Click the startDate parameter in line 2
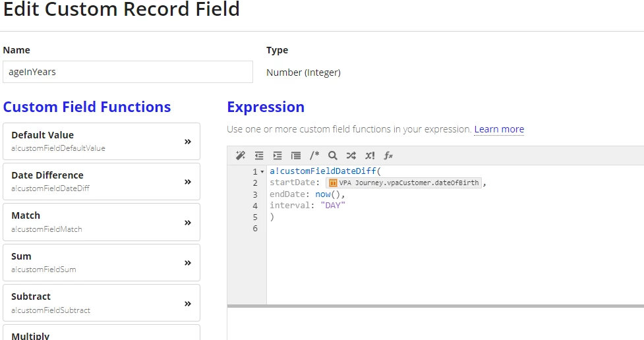The height and width of the screenshot is (340, 644). (x=292, y=183)
